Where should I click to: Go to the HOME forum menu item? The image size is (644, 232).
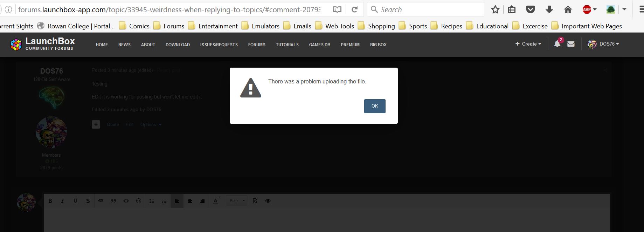tap(102, 45)
